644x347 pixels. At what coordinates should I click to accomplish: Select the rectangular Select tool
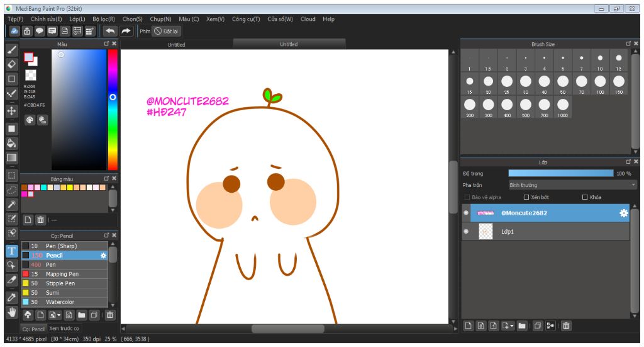[12, 176]
